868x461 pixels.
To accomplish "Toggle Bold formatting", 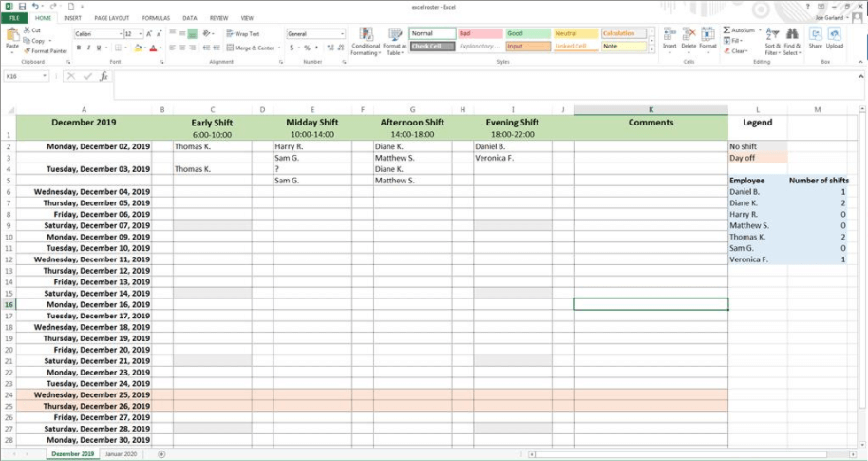I will 77,48.
